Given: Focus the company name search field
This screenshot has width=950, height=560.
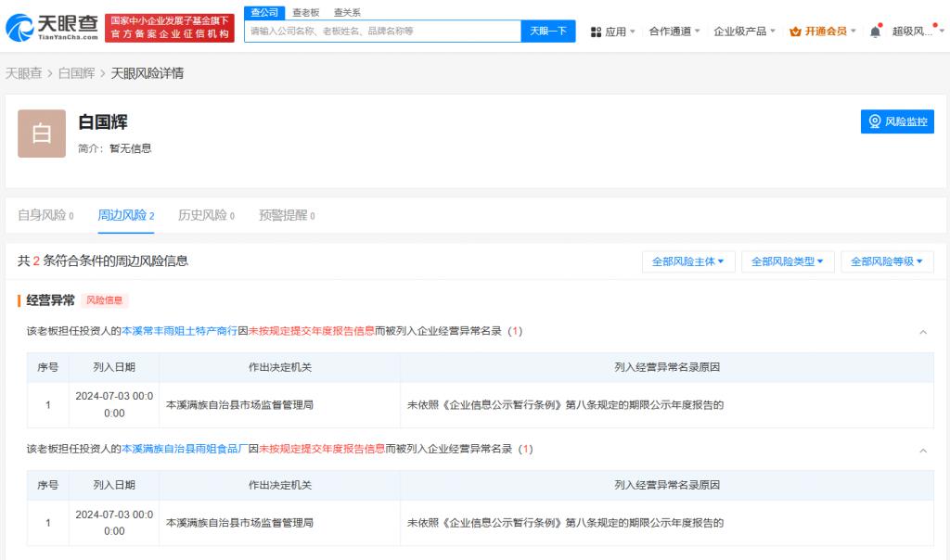Looking at the screenshot, I should 382,31.
